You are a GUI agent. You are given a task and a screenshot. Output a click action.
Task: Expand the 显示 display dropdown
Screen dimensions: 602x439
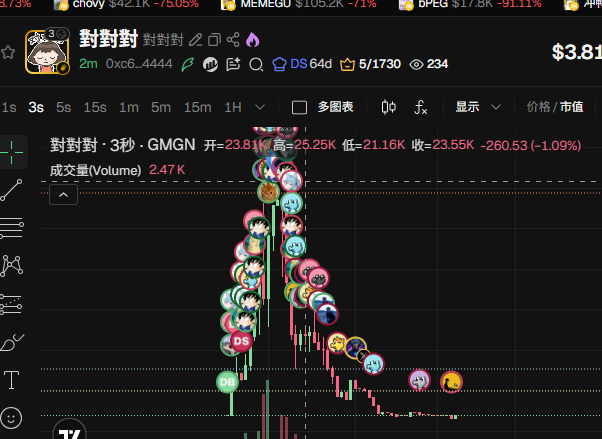478,107
